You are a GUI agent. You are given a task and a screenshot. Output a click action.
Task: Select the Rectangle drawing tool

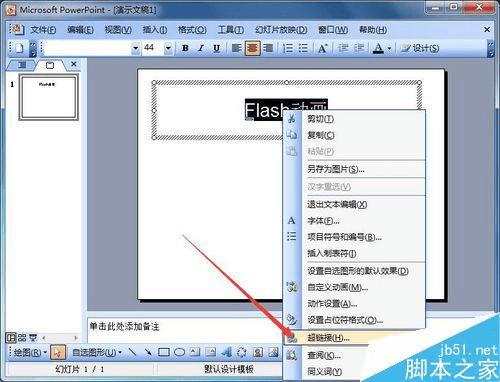(164, 352)
